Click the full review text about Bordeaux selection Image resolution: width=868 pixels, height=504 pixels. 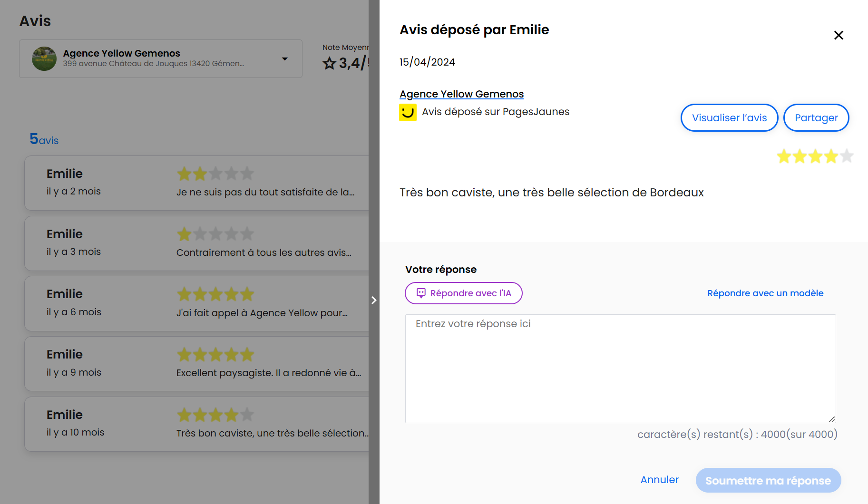(x=551, y=193)
